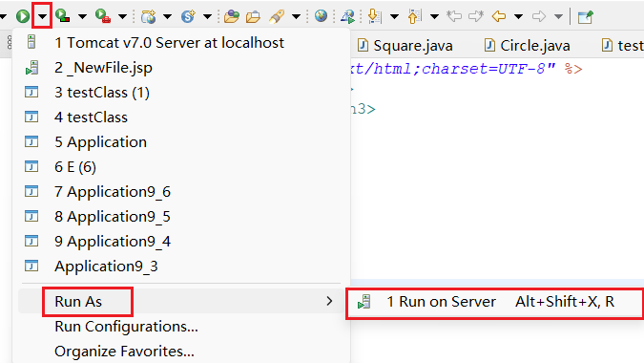644x363 pixels.
Task: Open the Back history dropdown arrow
Action: click(518, 16)
